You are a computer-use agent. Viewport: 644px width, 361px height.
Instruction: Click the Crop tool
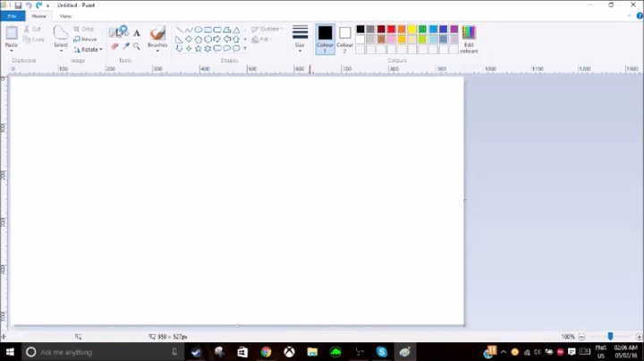pyautogui.click(x=85, y=29)
